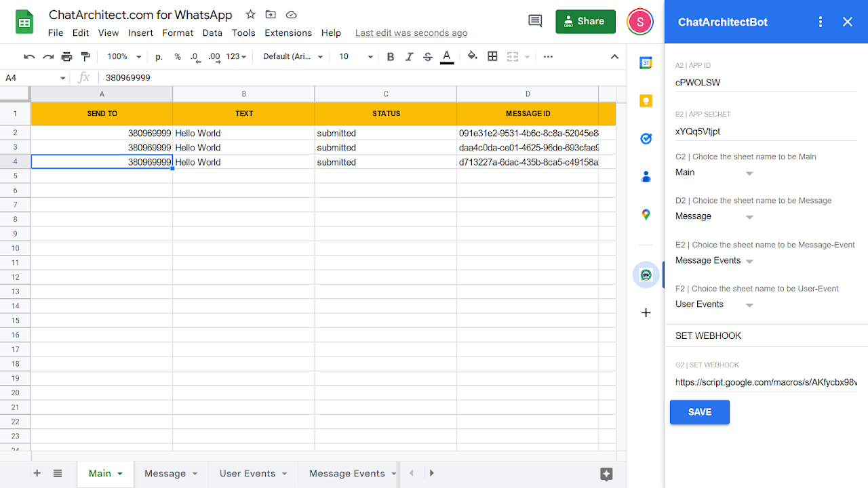This screenshot has height=488, width=868.
Task: Expand the Message sheet name dropdown
Action: [x=715, y=217]
